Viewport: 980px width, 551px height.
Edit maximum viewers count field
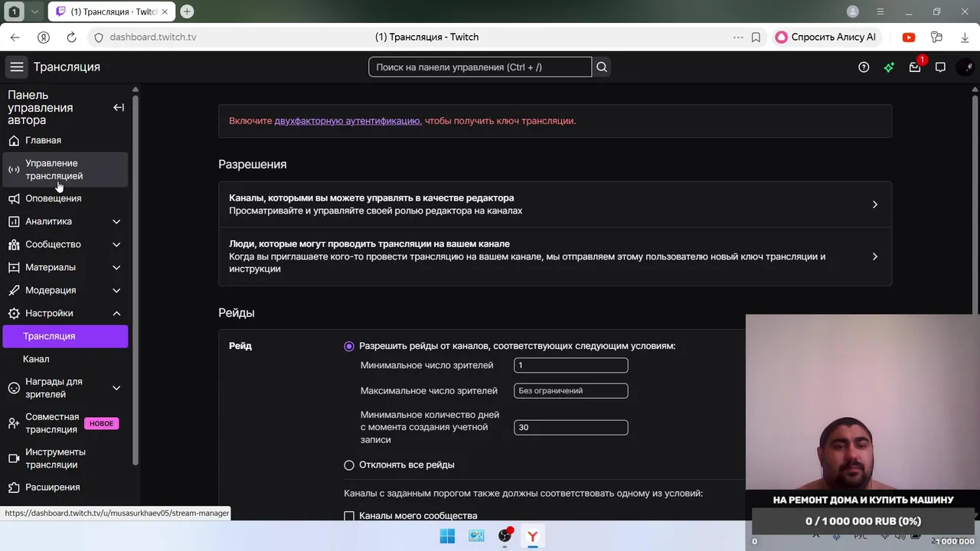[x=571, y=390]
